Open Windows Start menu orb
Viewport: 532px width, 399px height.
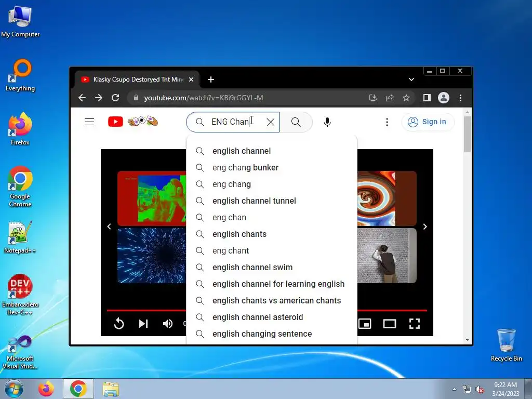pyautogui.click(x=14, y=389)
